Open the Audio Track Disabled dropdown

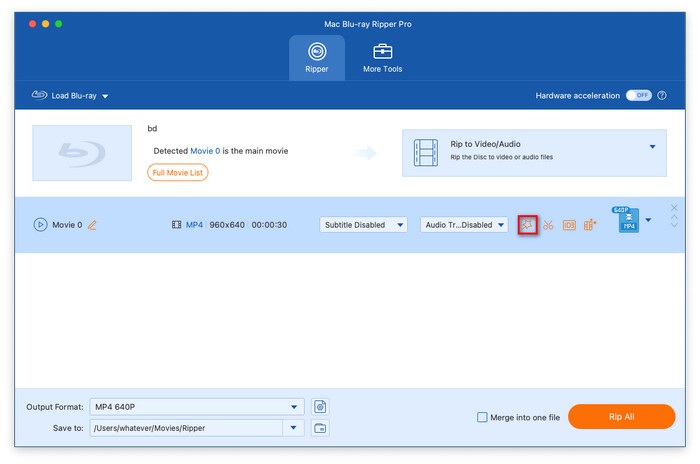464,225
